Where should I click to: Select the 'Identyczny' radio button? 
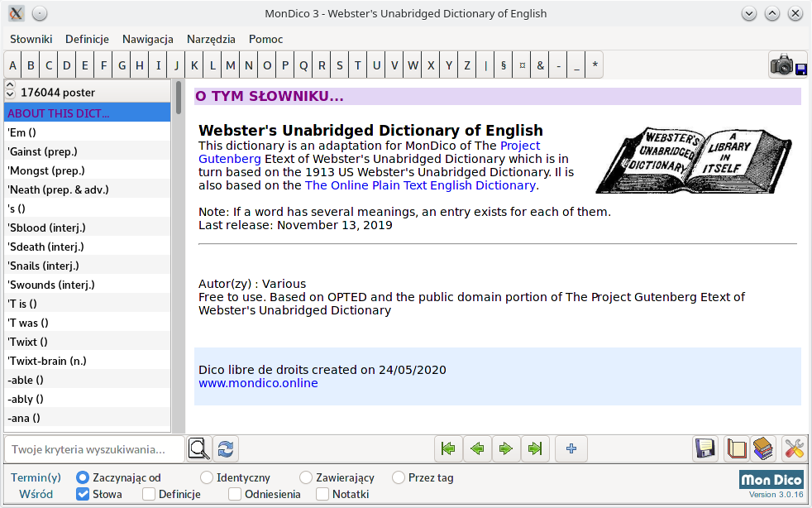tap(206, 477)
